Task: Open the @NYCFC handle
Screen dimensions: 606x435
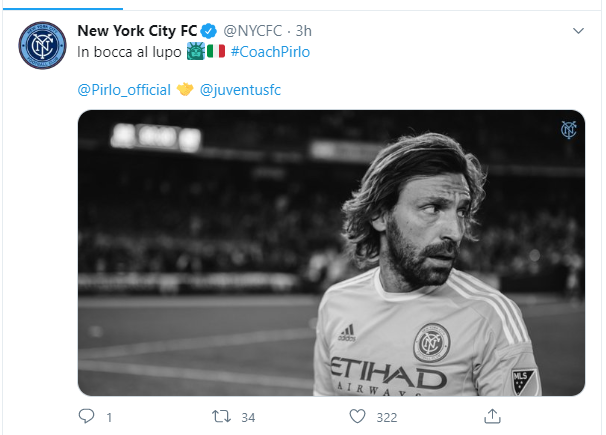Action: pos(253,31)
